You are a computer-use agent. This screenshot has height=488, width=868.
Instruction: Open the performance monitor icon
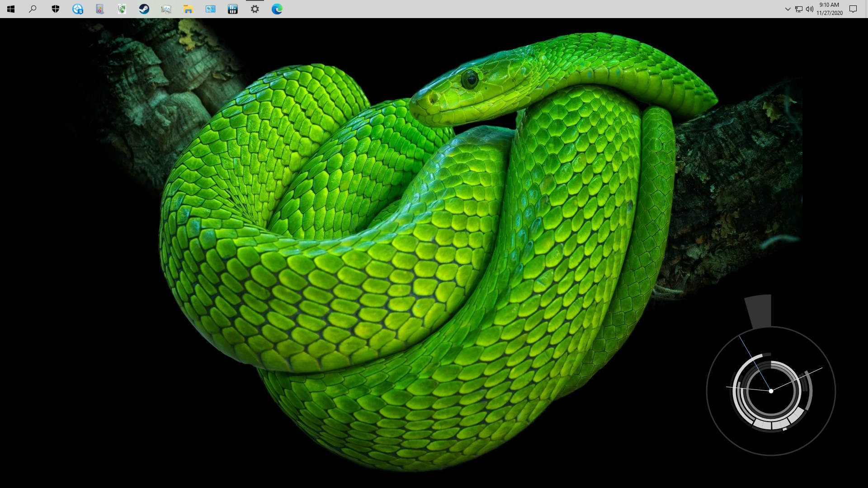[x=166, y=9]
